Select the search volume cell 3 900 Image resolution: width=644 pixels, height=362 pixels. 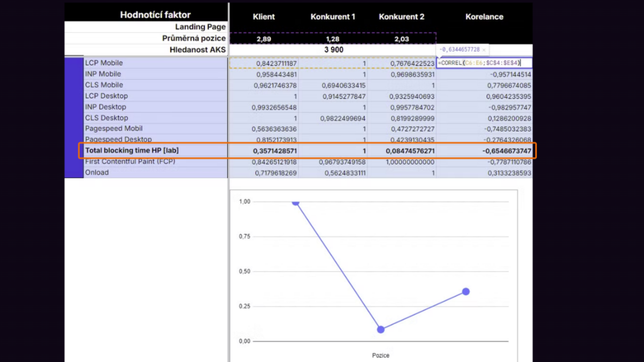(x=333, y=50)
